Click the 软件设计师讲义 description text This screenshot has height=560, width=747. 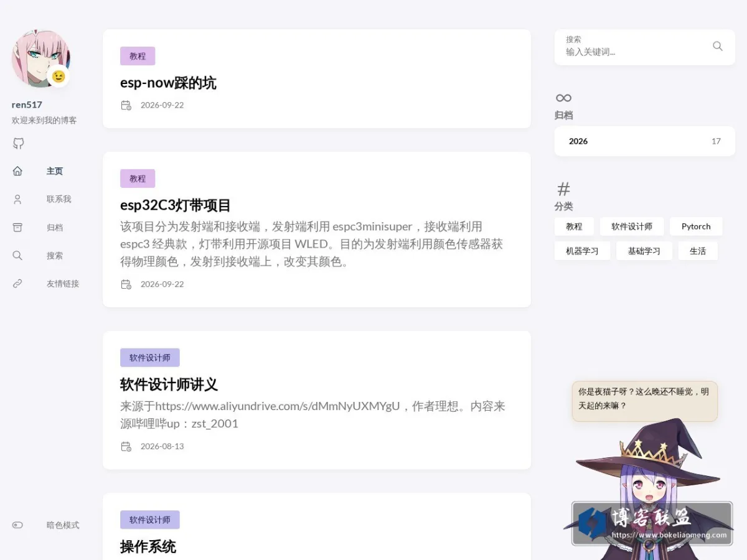(x=312, y=415)
